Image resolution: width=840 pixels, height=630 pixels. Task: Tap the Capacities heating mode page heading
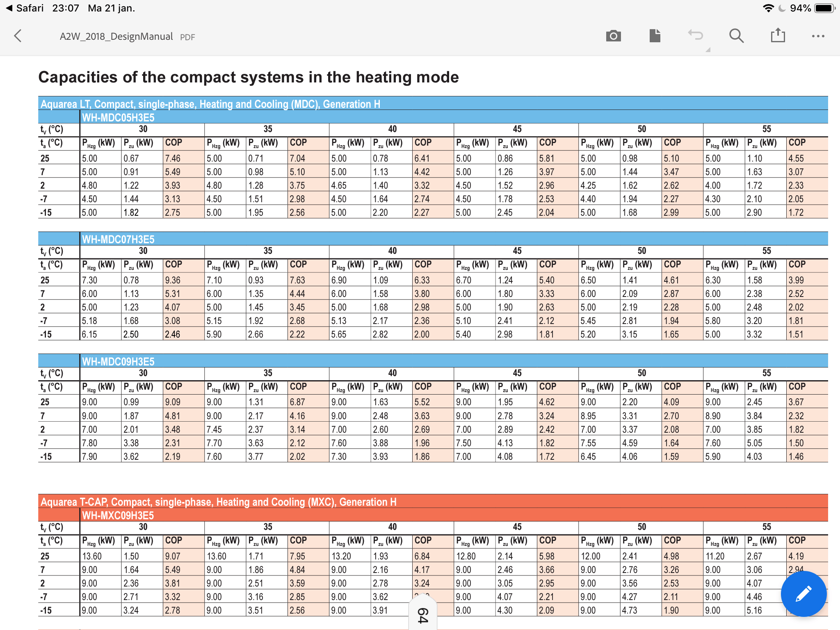(x=248, y=77)
